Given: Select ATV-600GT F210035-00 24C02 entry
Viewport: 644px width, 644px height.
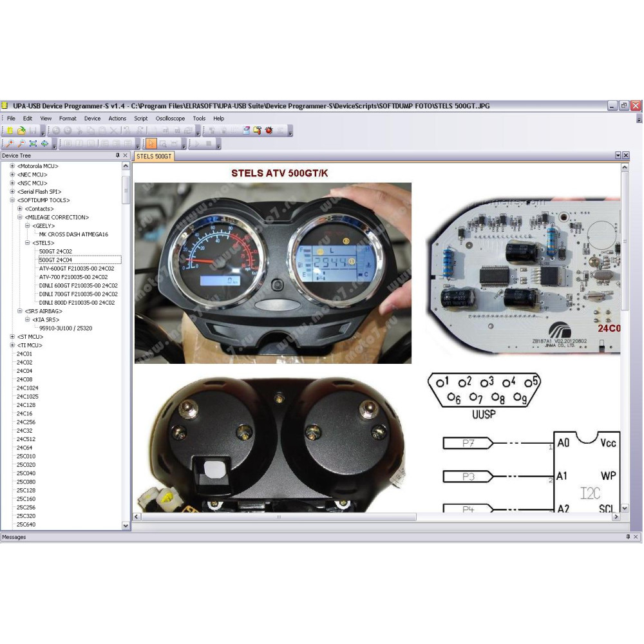Looking at the screenshot, I should pyautogui.click(x=77, y=268).
